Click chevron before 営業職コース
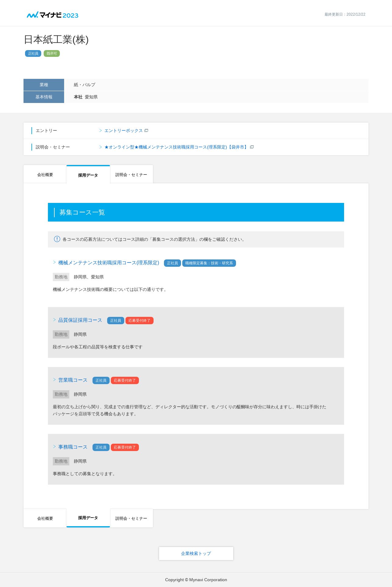The image size is (392, 587). [54, 380]
